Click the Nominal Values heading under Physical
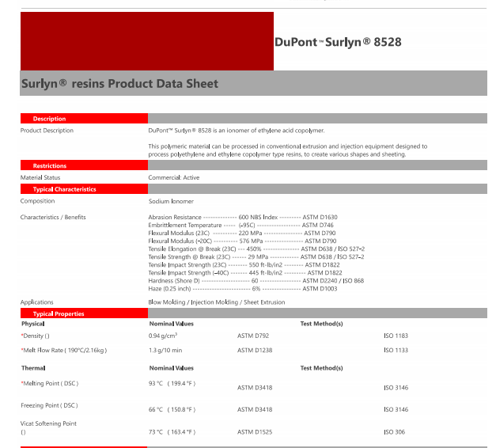The height and width of the screenshot is (448, 496). coord(171,324)
